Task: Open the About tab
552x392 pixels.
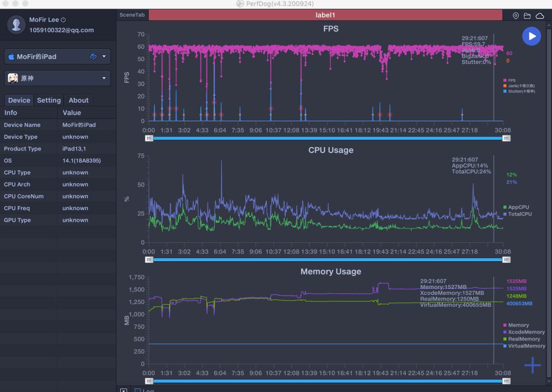Action: coord(79,100)
